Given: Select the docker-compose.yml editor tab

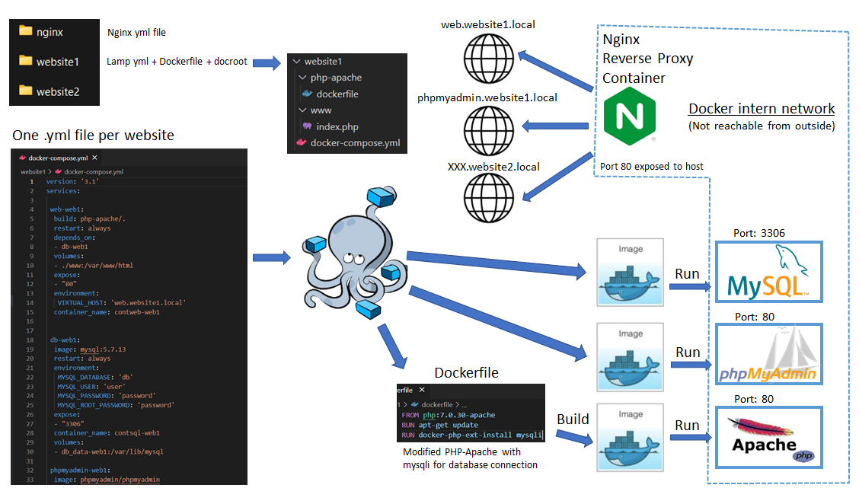Looking at the screenshot, I should click(x=53, y=158).
